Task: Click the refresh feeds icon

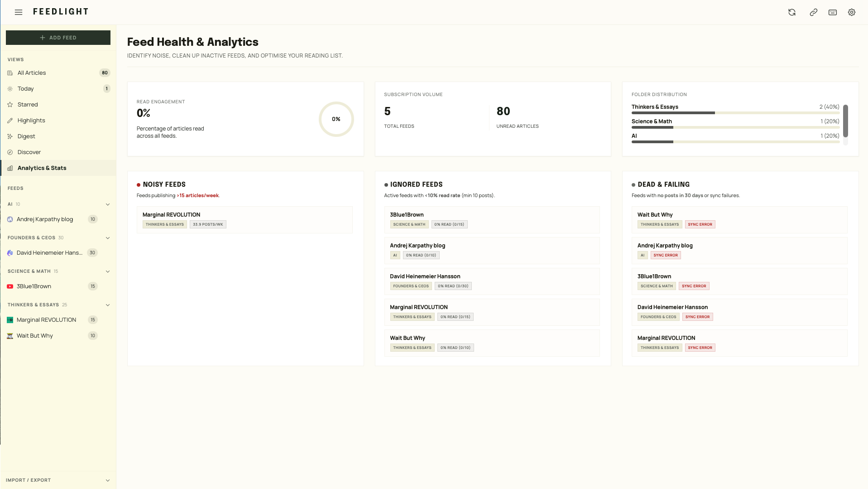Action: tap(791, 12)
